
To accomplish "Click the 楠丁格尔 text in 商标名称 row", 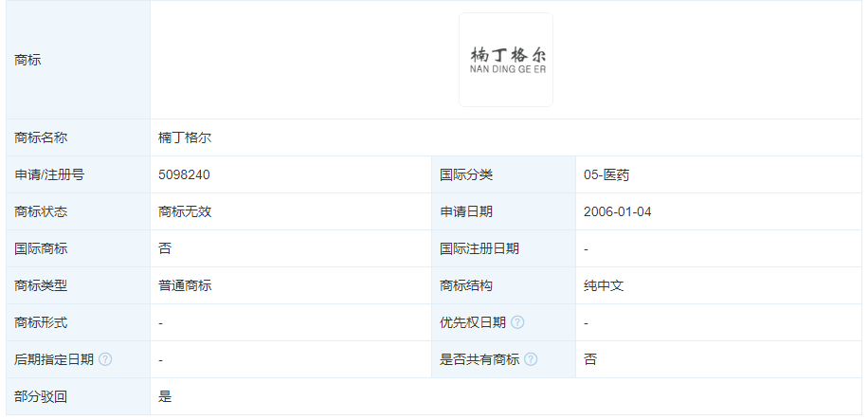I will [185, 137].
